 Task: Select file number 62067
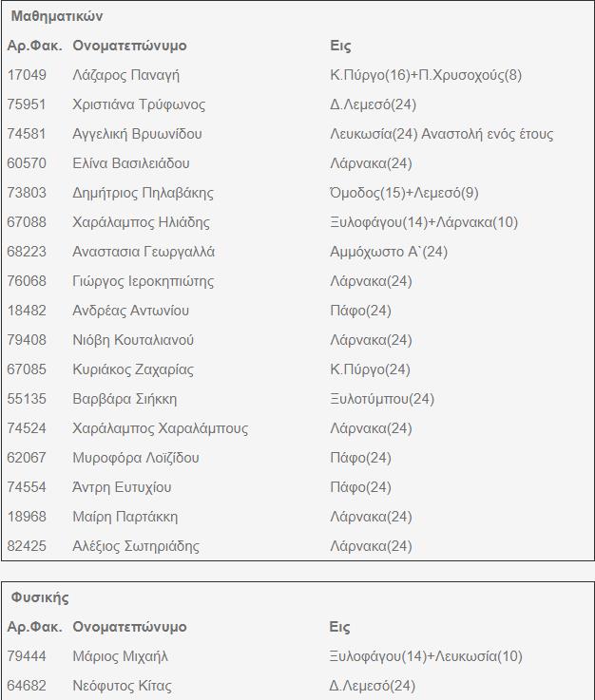point(27,458)
